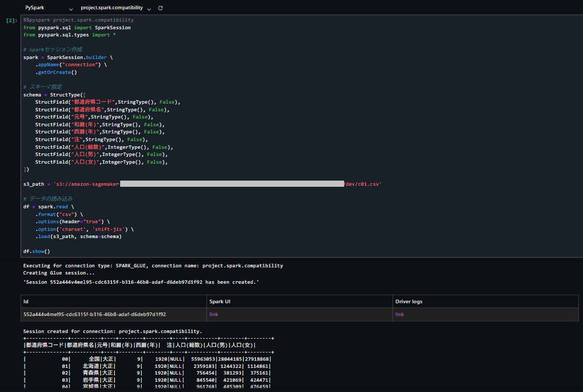
Task: Click the refresh connection icon
Action: point(160,8)
